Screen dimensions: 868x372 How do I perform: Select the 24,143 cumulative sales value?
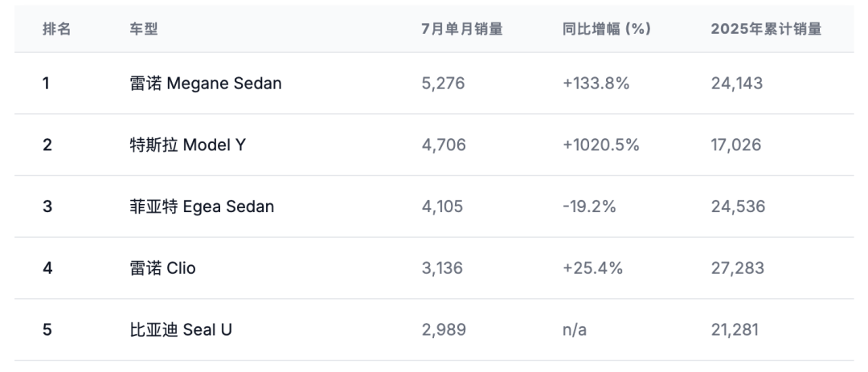(737, 83)
